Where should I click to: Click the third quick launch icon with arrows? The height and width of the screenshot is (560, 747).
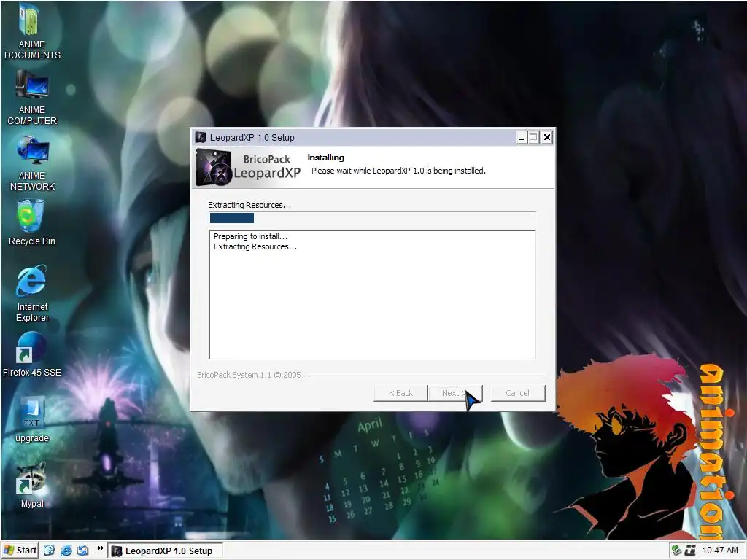[83, 551]
